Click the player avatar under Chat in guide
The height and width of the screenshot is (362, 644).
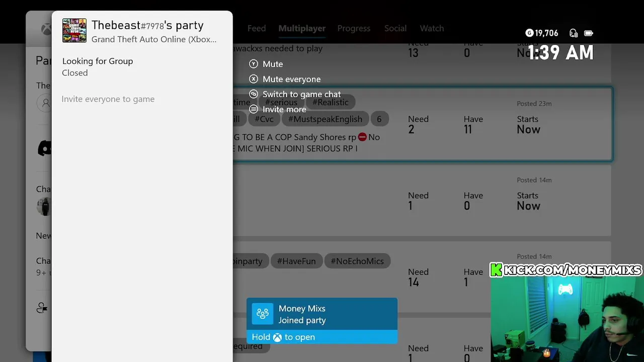pyautogui.click(x=45, y=207)
